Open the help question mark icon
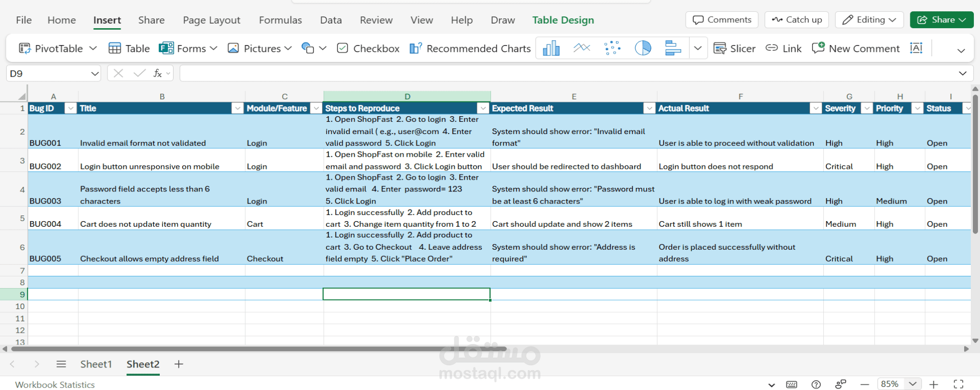The height and width of the screenshot is (390, 980). 816,384
